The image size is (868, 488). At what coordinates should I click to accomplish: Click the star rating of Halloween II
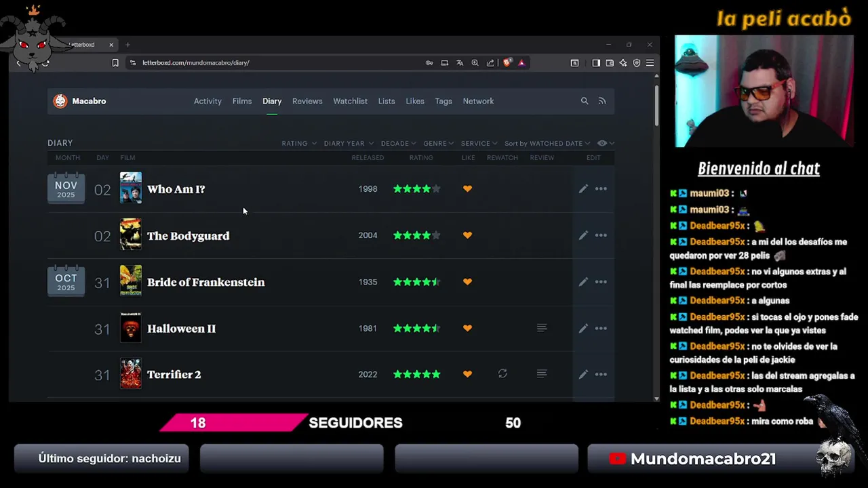pos(416,328)
